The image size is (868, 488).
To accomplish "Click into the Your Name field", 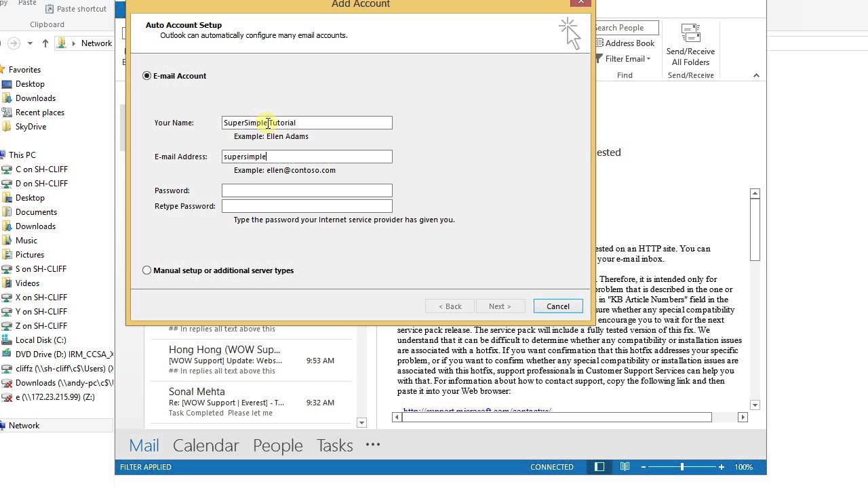I will 307,123.
